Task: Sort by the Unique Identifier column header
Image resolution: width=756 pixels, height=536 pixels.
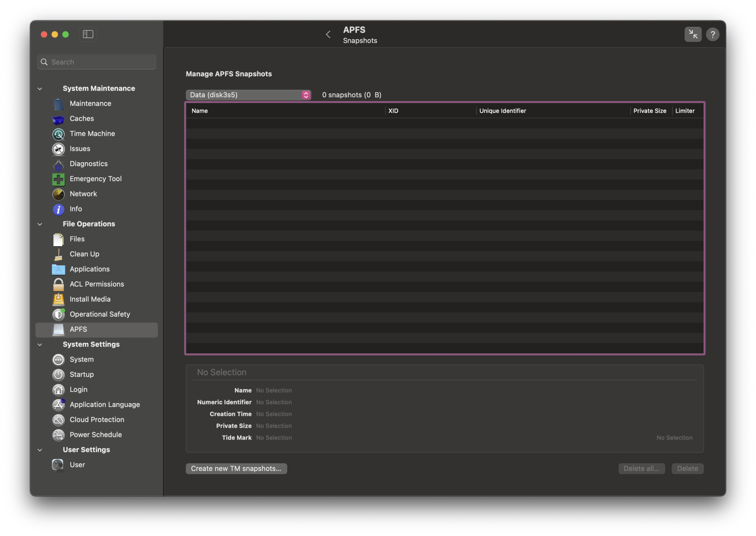Action: 502,111
